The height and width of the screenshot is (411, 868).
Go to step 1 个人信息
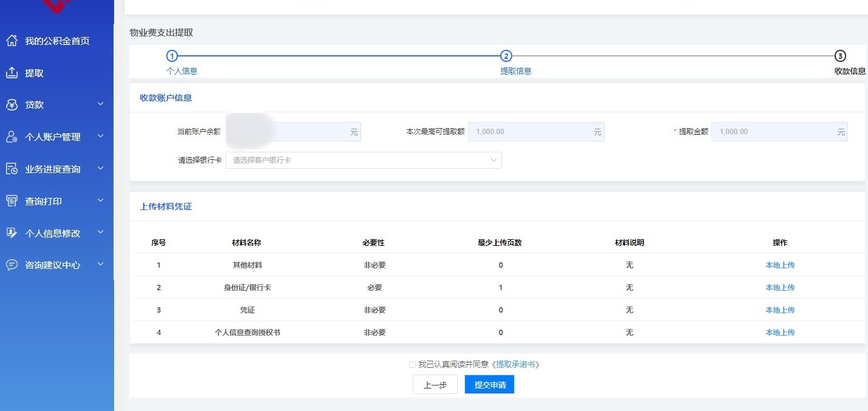click(x=172, y=56)
